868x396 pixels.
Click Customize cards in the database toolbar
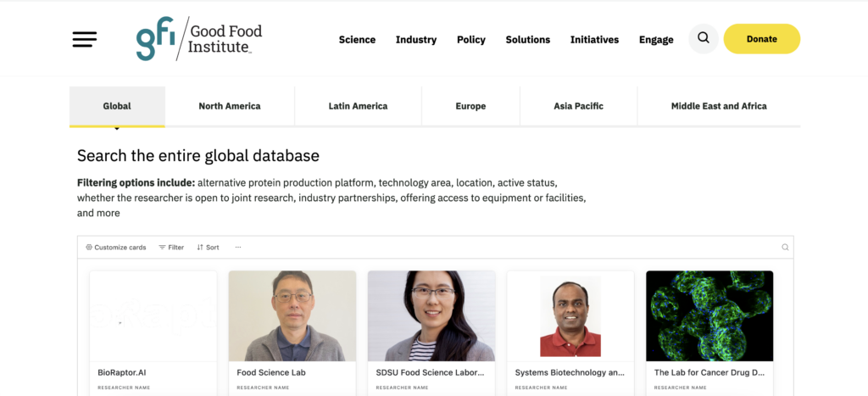116,248
